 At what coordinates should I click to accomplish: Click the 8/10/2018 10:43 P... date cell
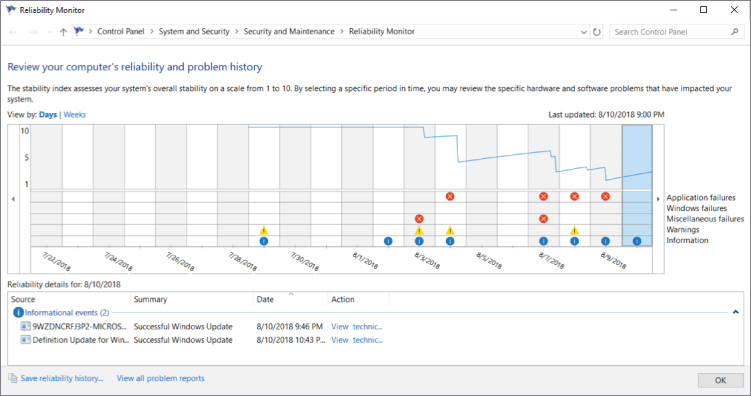click(291, 340)
